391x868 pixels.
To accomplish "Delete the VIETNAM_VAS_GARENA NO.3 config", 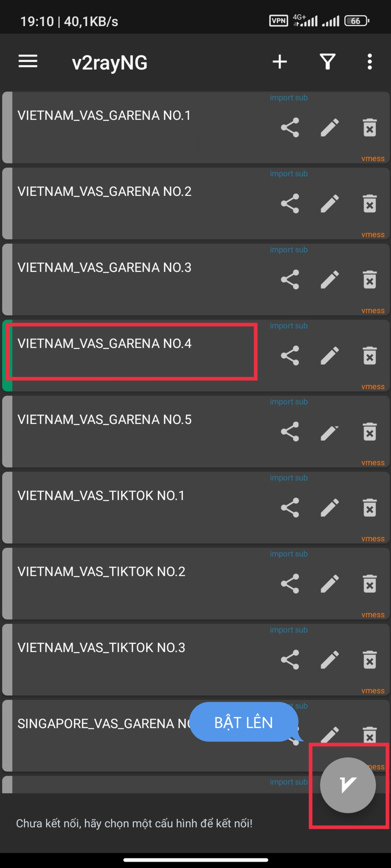I will (x=369, y=280).
